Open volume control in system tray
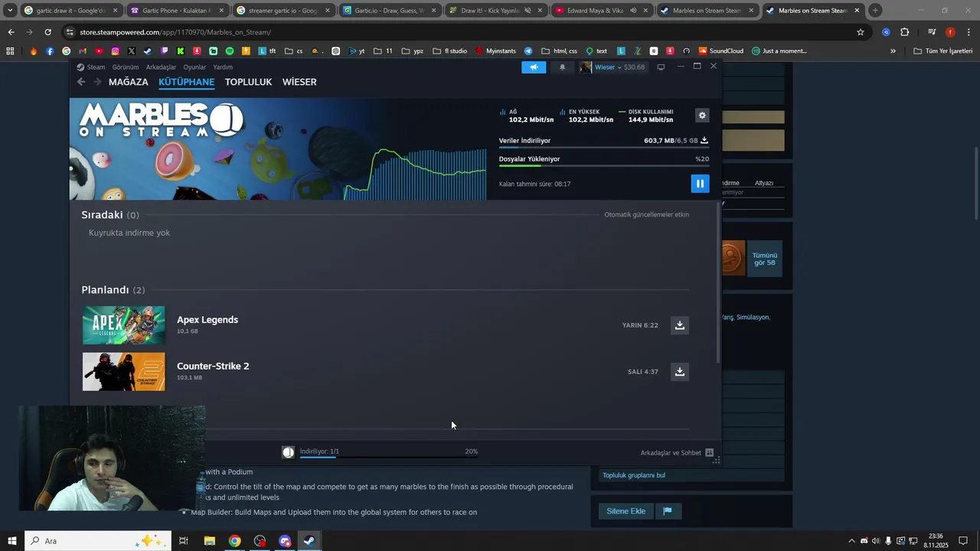Image resolution: width=980 pixels, height=551 pixels. tap(876, 541)
